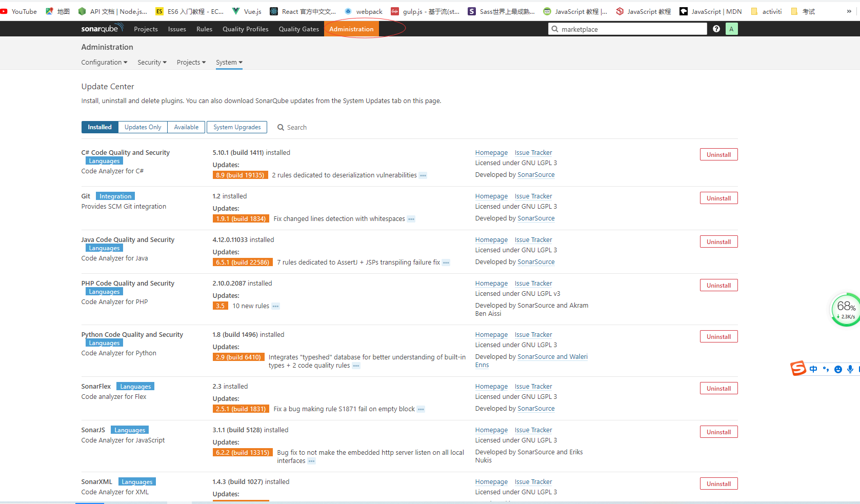
Task: Open the activiti bookmarks folder
Action: coord(766,11)
